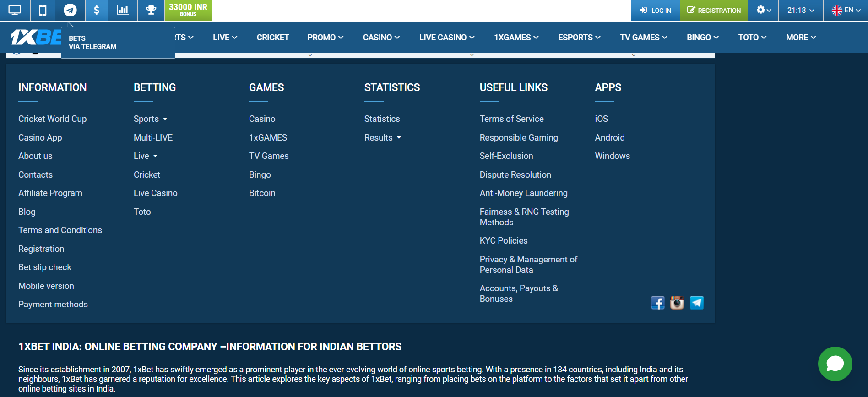
Task: Open the Windows app link
Action: point(613,156)
